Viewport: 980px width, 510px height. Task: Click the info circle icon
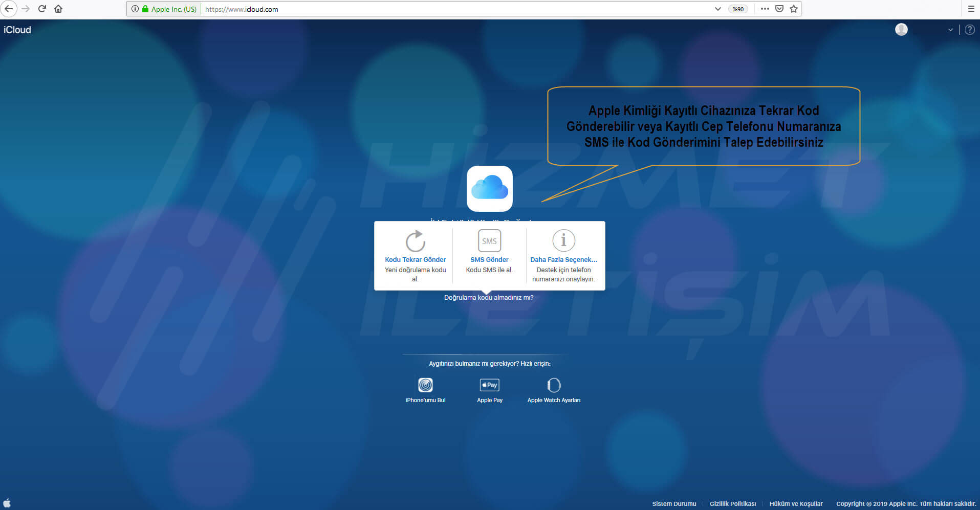point(563,240)
